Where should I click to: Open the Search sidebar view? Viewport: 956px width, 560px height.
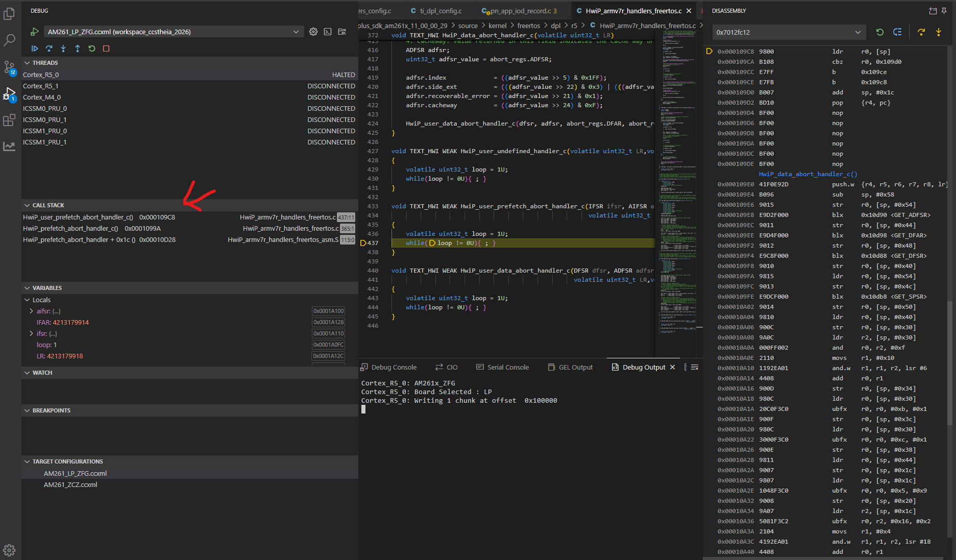tap(10, 40)
